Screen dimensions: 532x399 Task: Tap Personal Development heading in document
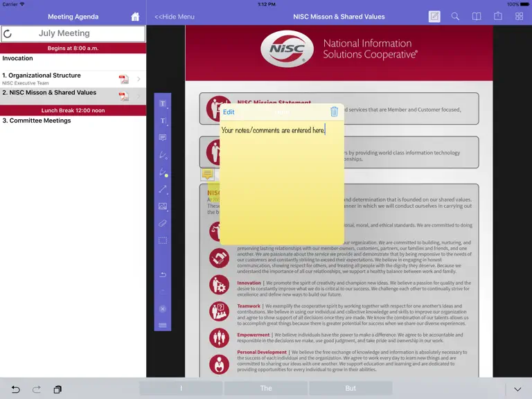pos(262,352)
